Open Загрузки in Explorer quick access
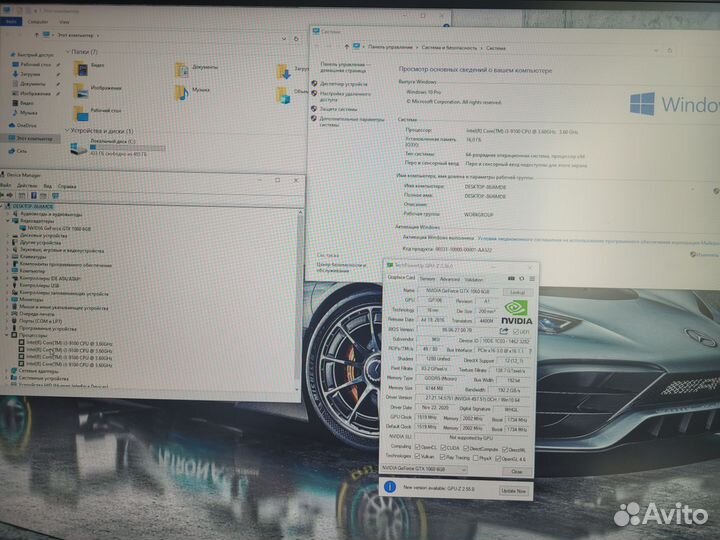 26,74
